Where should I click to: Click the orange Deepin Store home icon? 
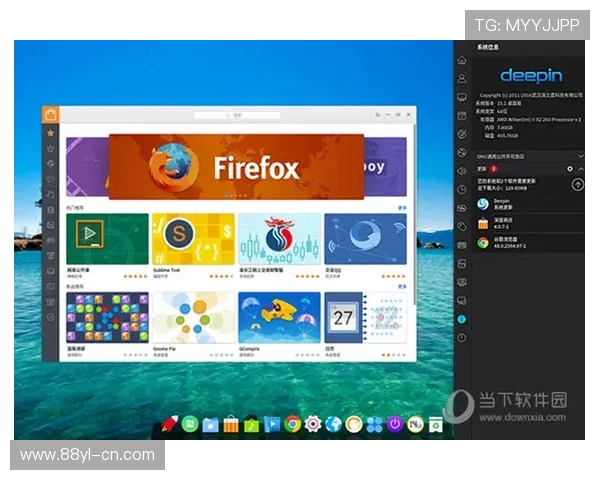[x=51, y=114]
